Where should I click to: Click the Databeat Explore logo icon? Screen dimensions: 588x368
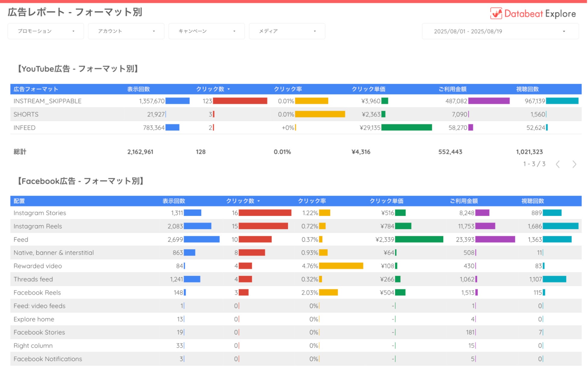(496, 13)
